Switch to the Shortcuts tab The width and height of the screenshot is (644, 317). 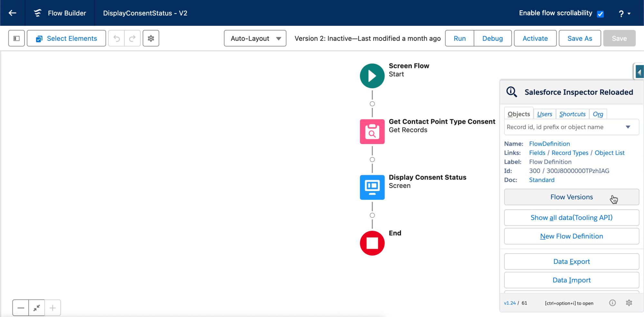572,114
